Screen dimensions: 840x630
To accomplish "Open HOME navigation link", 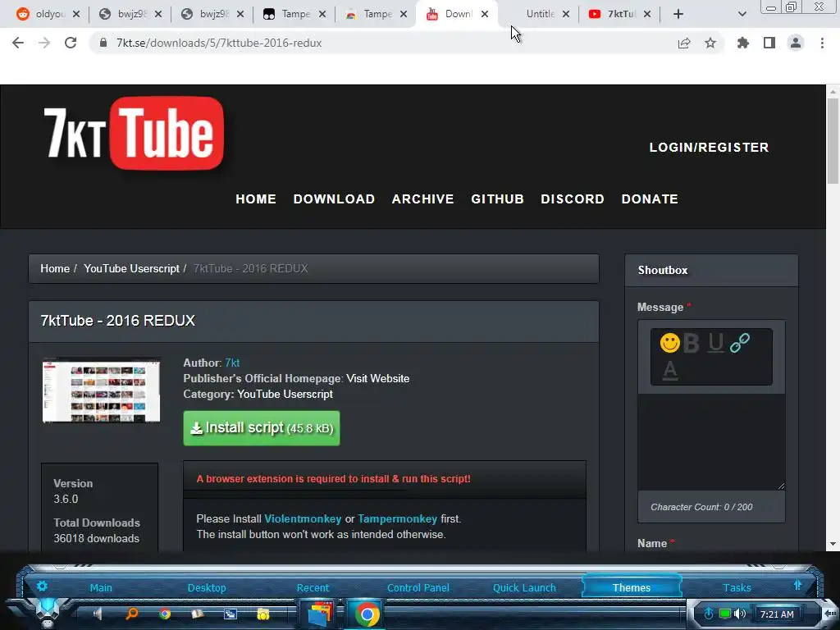I will (256, 199).
